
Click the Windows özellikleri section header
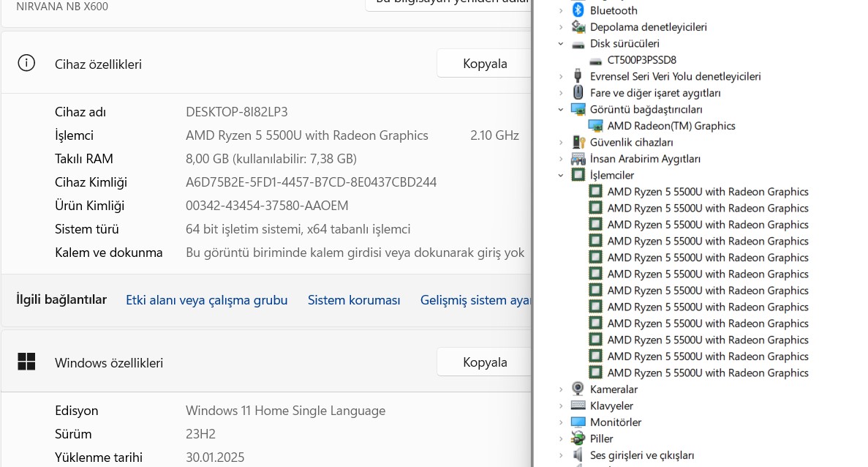click(108, 363)
